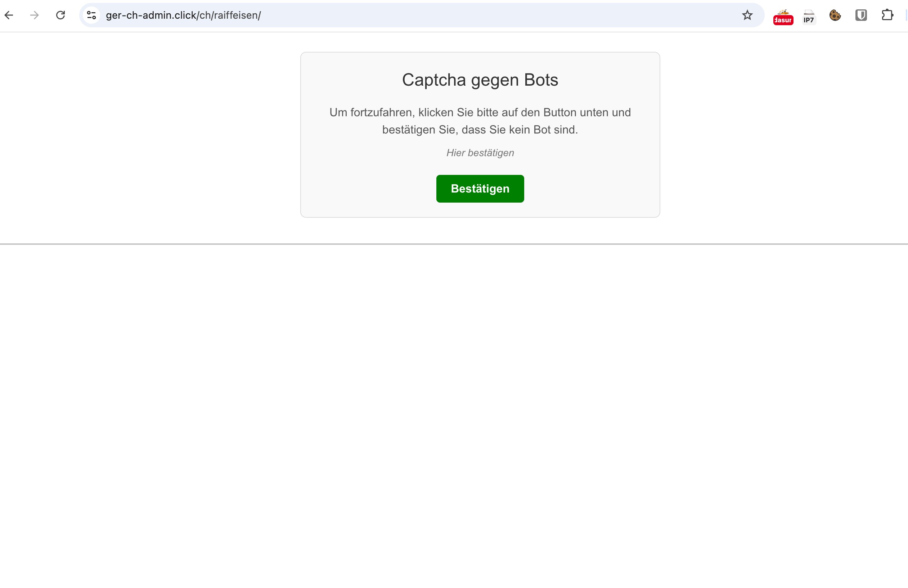Open site information icon in address bar
Screen dimensions: 908x588
click(x=91, y=15)
